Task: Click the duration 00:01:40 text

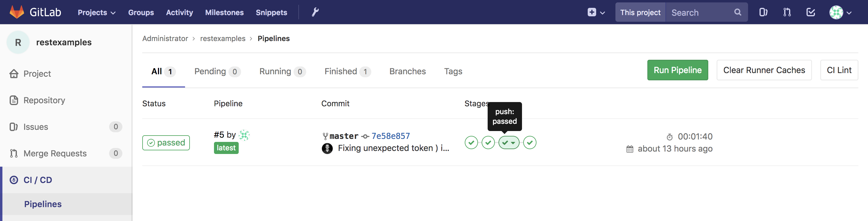Action: (695, 137)
